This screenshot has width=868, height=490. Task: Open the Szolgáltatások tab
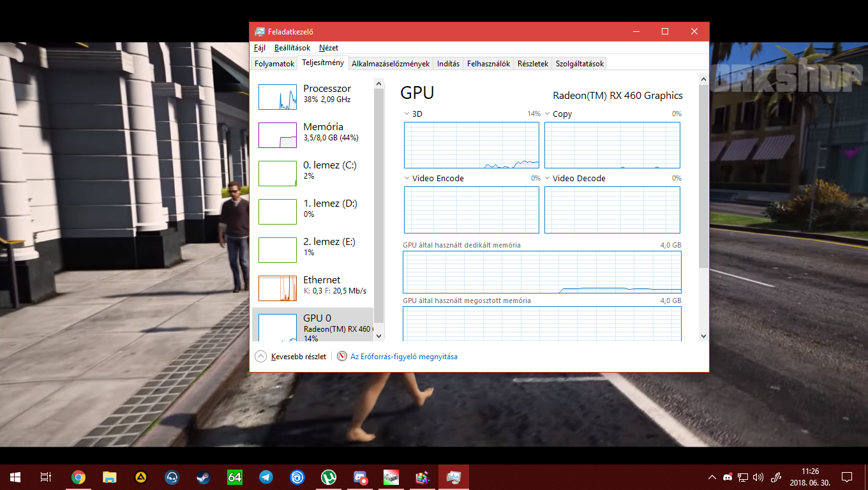[x=580, y=64]
